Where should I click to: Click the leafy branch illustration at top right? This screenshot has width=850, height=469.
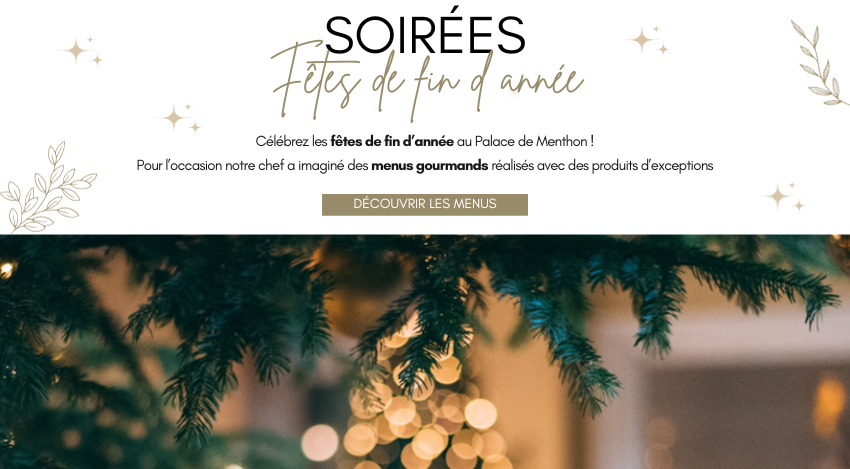tap(819, 63)
